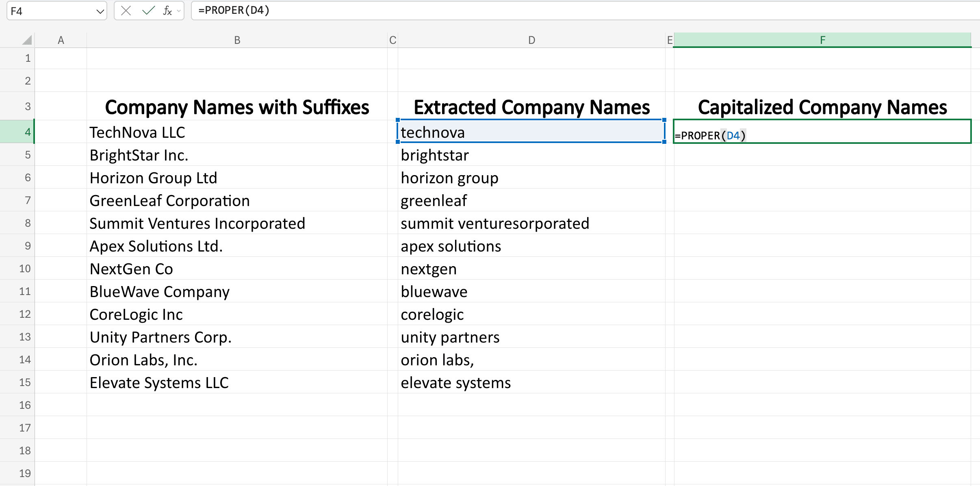The width and height of the screenshot is (980, 486).
Task: Open Insert Function with the fx icon
Action: (167, 11)
